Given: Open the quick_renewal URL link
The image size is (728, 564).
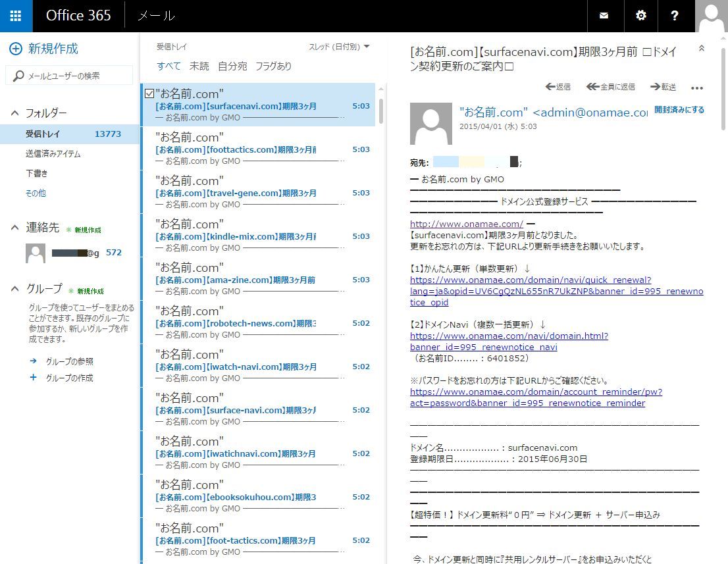Looking at the screenshot, I should (556, 291).
